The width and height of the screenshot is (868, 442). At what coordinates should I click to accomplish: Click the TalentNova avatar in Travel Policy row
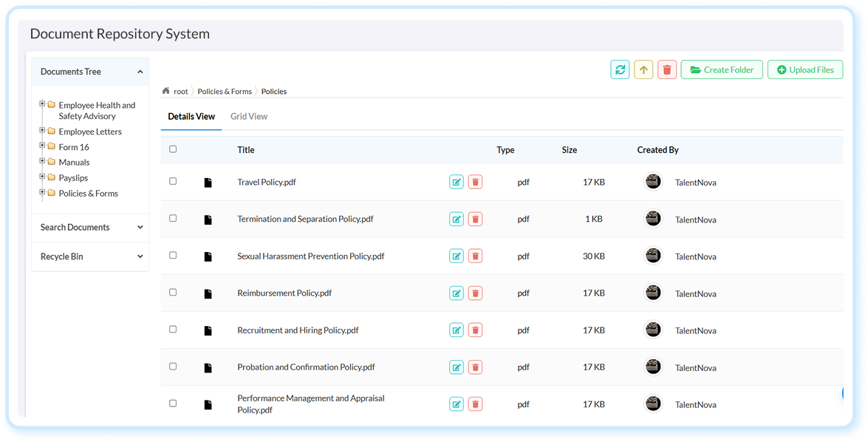pos(654,182)
